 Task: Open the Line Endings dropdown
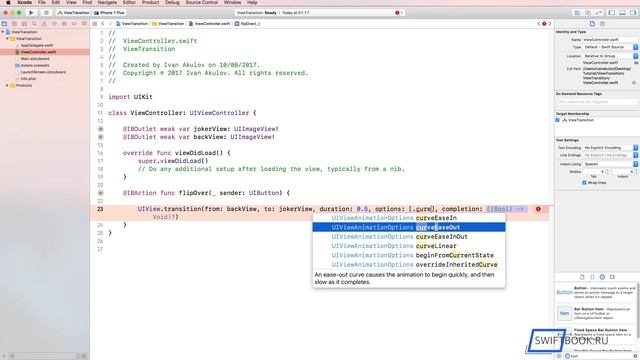(x=610, y=155)
